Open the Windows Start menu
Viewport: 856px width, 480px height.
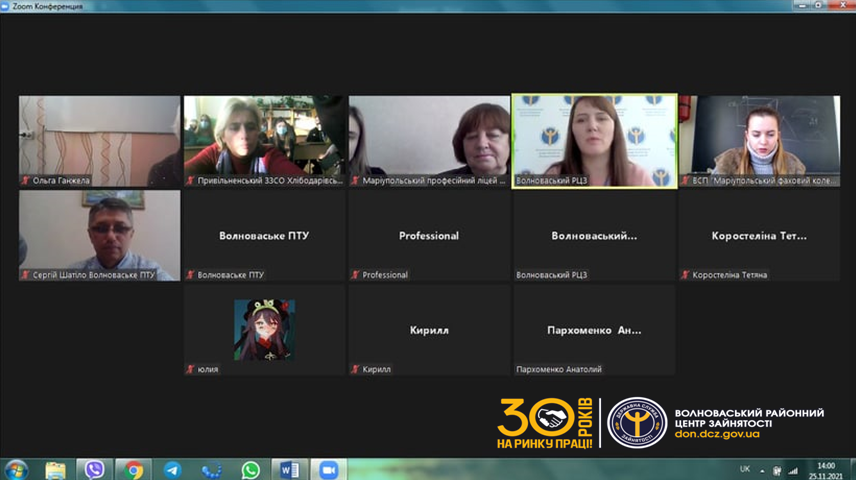coord(17,469)
